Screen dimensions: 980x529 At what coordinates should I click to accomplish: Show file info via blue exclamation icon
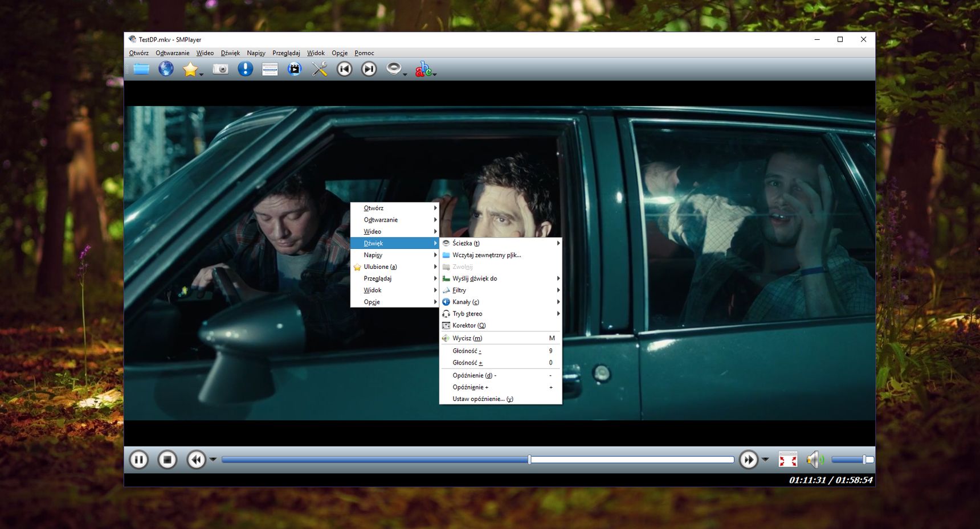coord(245,69)
